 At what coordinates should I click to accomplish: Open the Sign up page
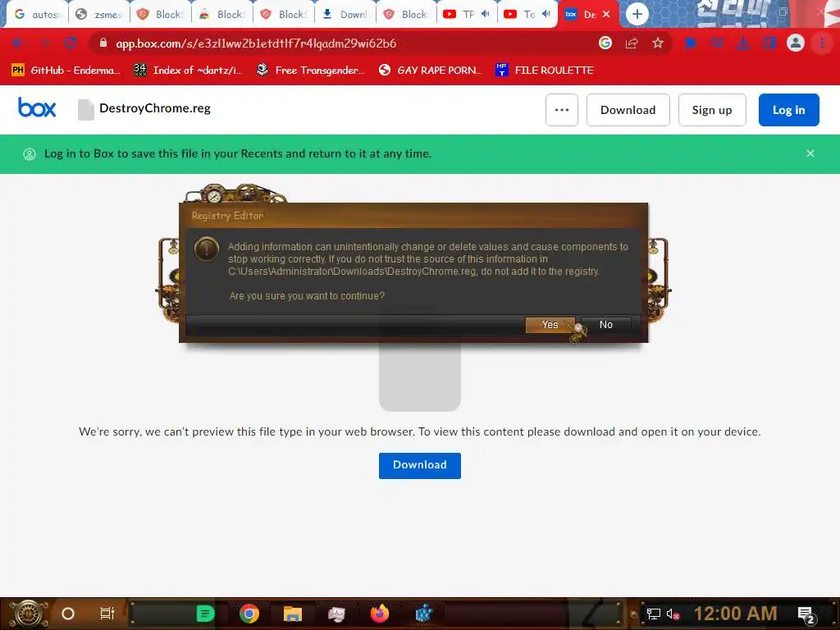[711, 110]
